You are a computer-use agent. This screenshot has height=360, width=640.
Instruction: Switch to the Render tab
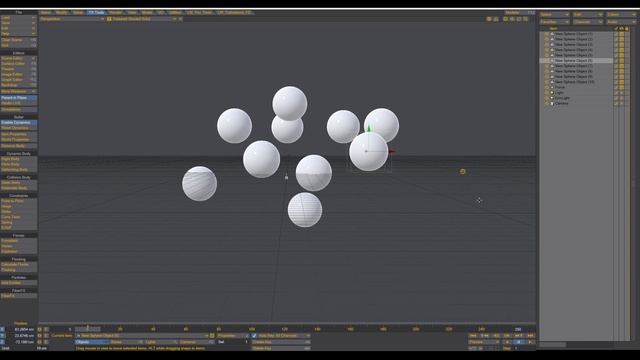pos(116,13)
